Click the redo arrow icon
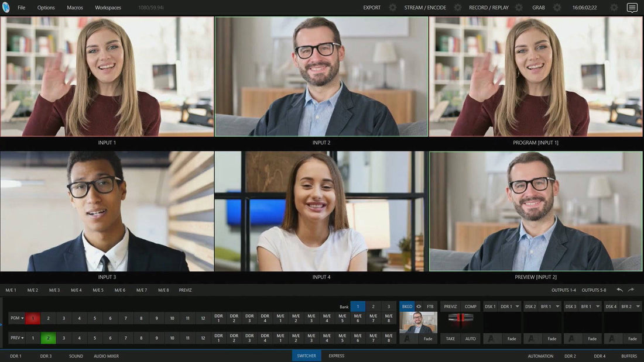This screenshot has width=644, height=362. pos(631,289)
